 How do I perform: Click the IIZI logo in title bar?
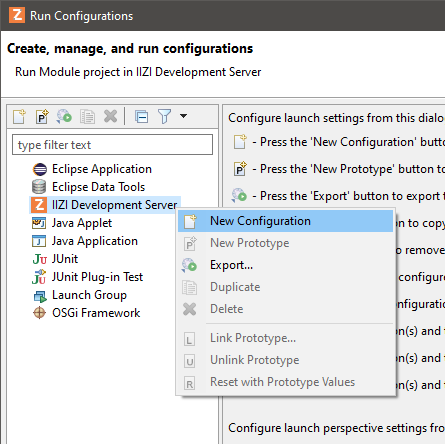[17, 15]
